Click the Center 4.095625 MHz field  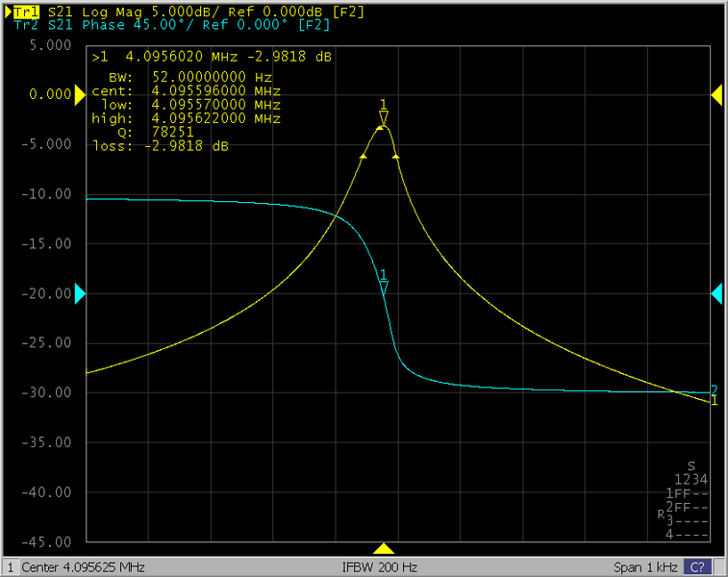click(82, 567)
